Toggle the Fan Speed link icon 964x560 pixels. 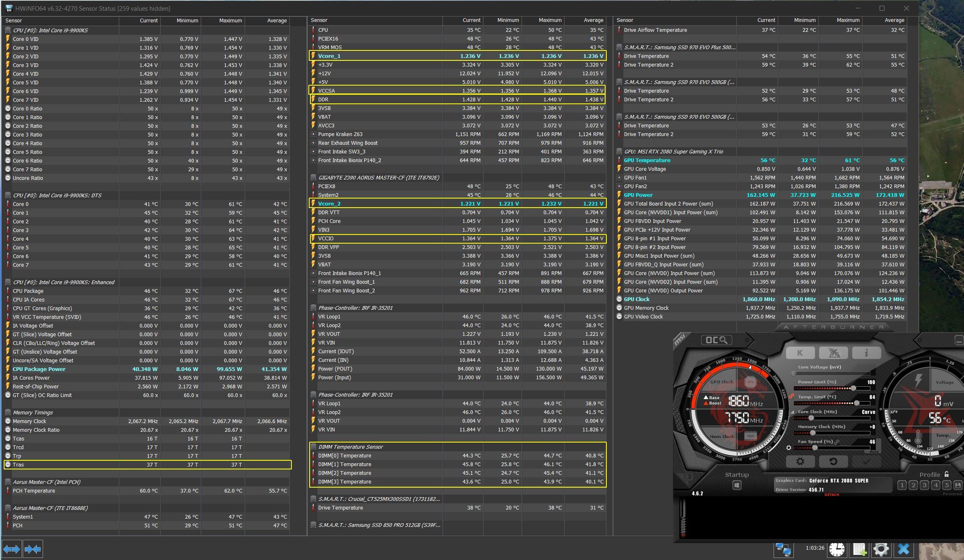837,442
